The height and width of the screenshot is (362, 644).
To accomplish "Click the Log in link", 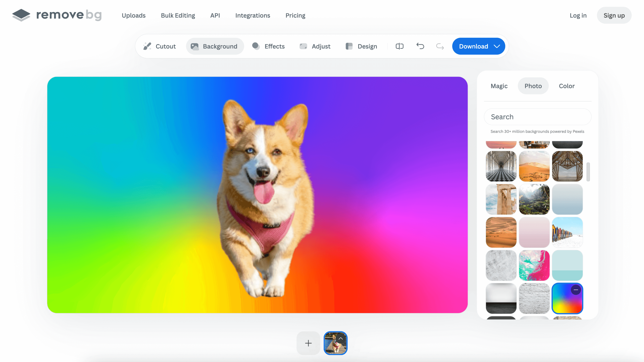I will (578, 15).
